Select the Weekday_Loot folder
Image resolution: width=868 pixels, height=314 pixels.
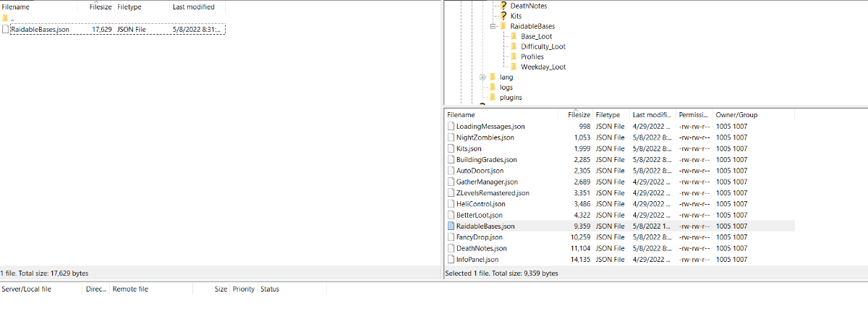[542, 67]
